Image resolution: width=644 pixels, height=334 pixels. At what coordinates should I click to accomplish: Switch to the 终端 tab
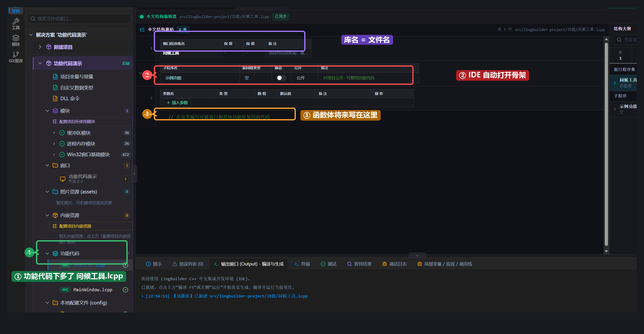[x=302, y=264]
